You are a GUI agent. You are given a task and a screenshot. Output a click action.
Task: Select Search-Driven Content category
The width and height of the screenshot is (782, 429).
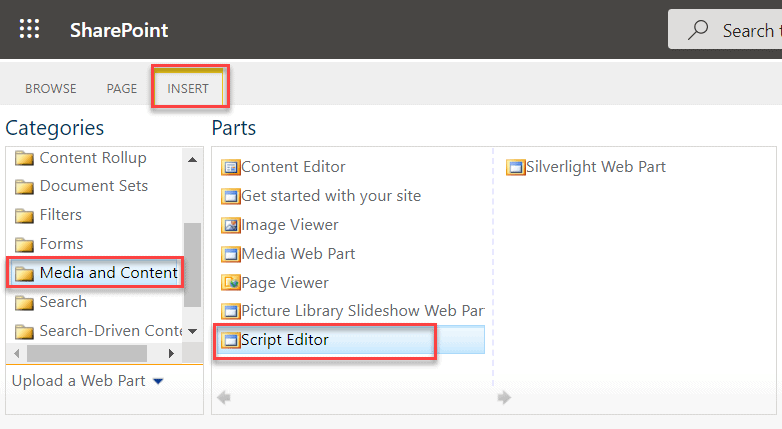pyautogui.click(x=111, y=331)
